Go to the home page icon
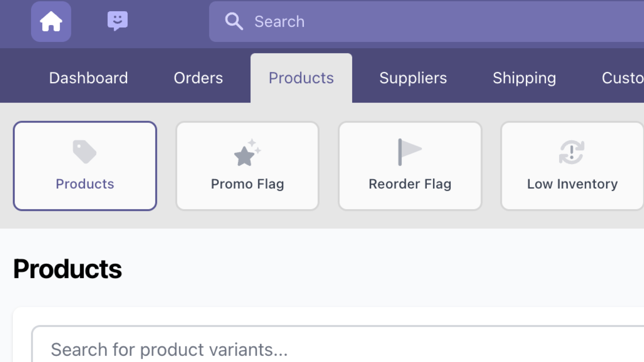The image size is (644, 362). tap(51, 21)
